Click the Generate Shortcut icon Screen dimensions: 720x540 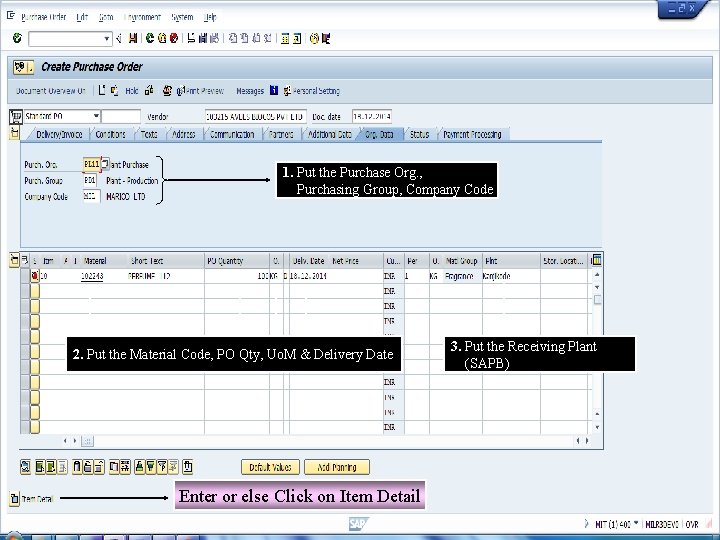(297, 39)
